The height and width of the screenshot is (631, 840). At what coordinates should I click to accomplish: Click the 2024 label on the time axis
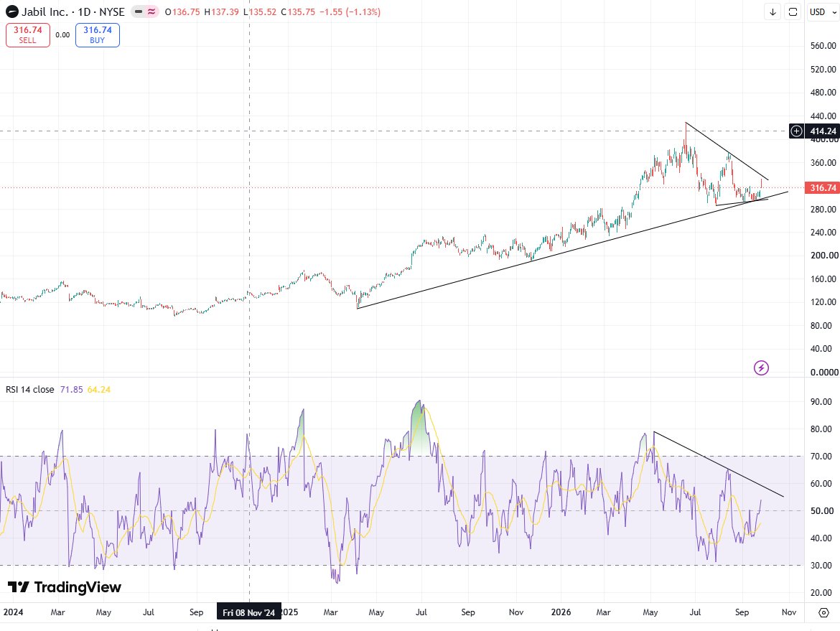tap(13, 612)
